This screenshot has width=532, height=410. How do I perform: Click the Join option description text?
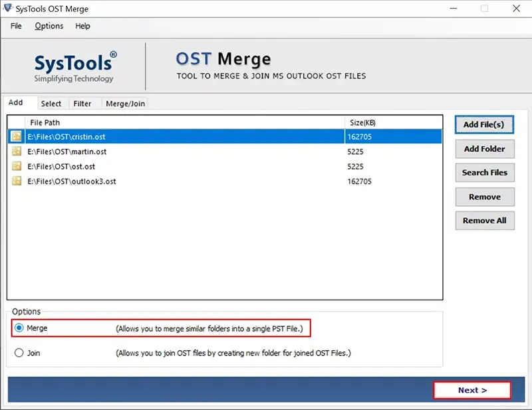(x=233, y=353)
